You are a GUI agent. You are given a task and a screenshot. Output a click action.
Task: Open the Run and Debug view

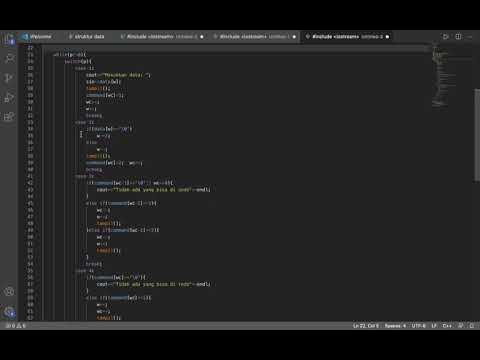click(9, 97)
